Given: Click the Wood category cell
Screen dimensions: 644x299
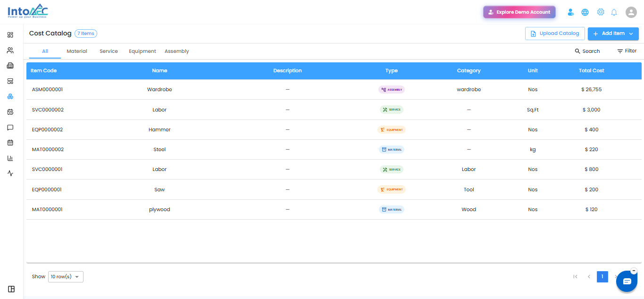Looking at the screenshot, I should (469, 210).
